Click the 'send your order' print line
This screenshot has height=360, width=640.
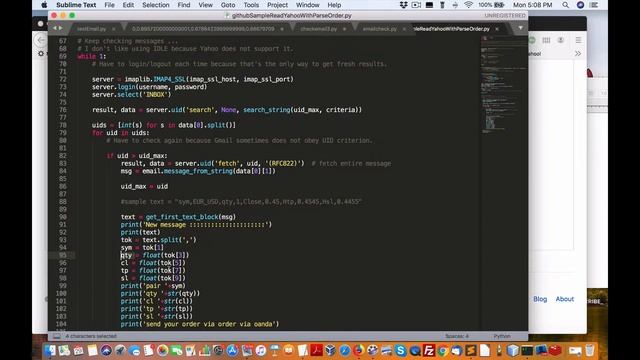[200, 324]
